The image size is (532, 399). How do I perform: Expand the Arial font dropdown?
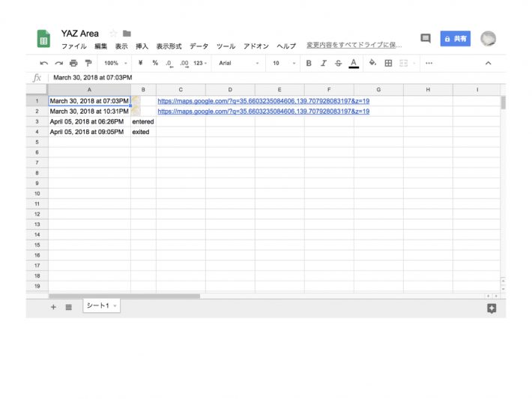(238, 64)
